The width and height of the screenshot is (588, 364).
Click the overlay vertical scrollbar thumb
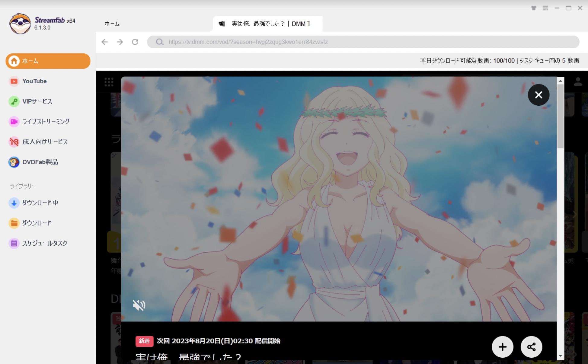tap(561, 116)
